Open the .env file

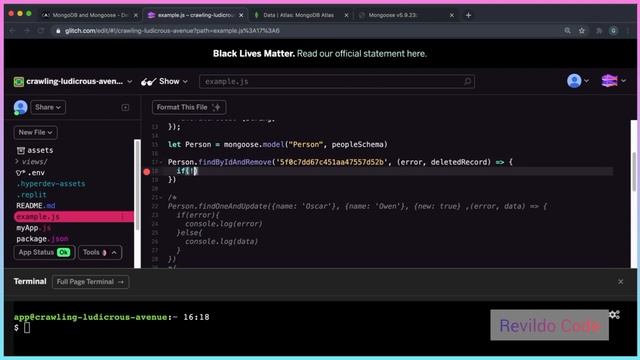coord(31,173)
